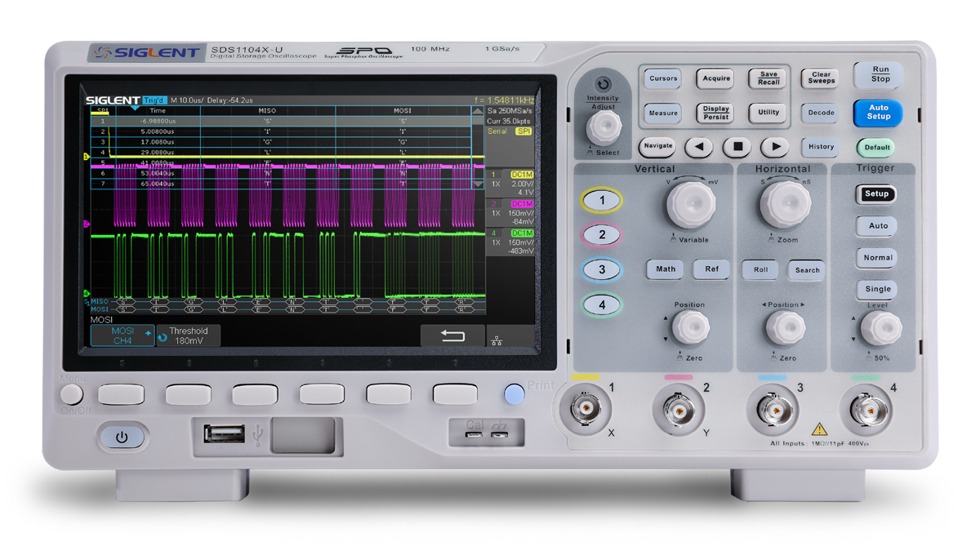980x555 pixels.
Task: Click the network status icon on screen
Action: [x=497, y=340]
